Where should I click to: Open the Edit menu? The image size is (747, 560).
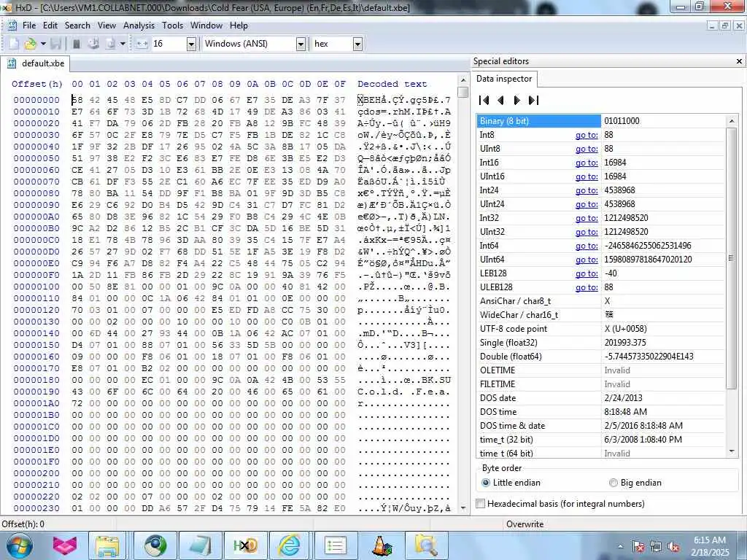[x=50, y=26]
